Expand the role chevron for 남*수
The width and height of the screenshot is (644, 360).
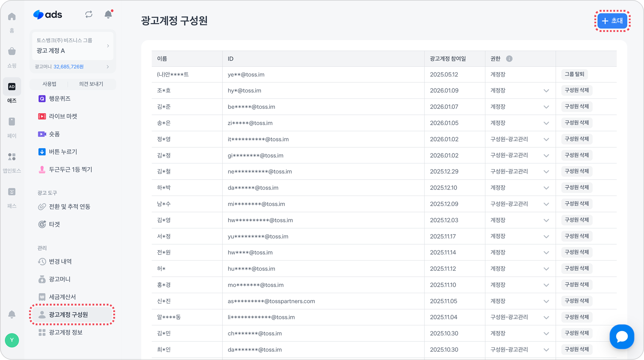pyautogui.click(x=546, y=204)
